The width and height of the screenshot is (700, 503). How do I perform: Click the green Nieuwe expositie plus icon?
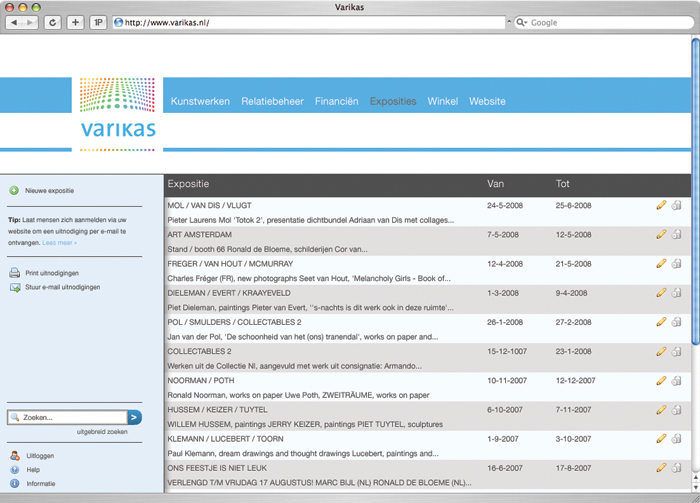coord(14,191)
